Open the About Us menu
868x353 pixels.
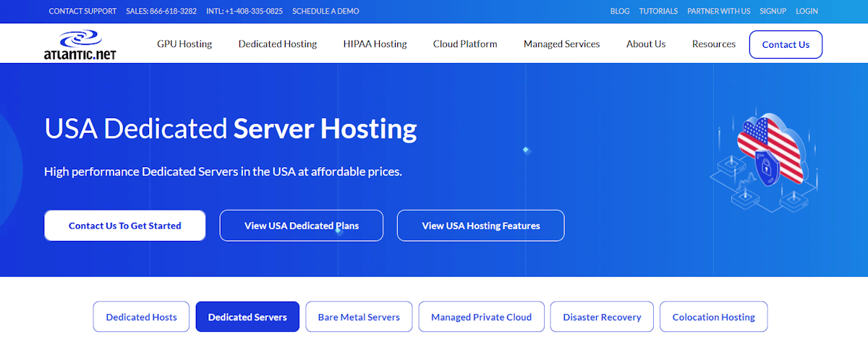(x=646, y=44)
